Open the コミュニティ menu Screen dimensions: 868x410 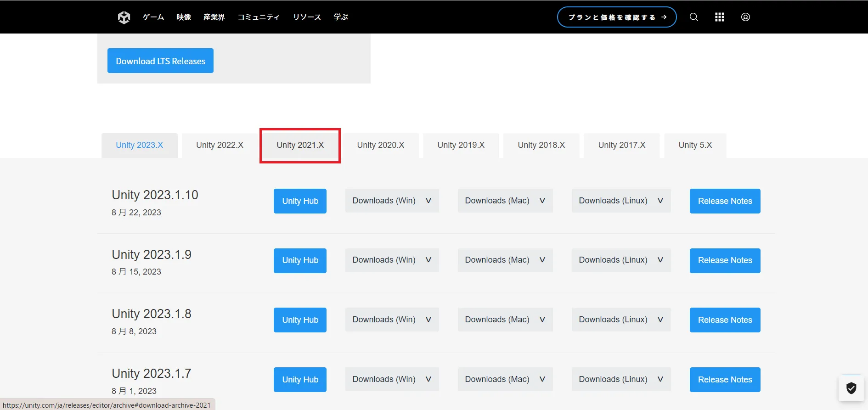tap(259, 17)
